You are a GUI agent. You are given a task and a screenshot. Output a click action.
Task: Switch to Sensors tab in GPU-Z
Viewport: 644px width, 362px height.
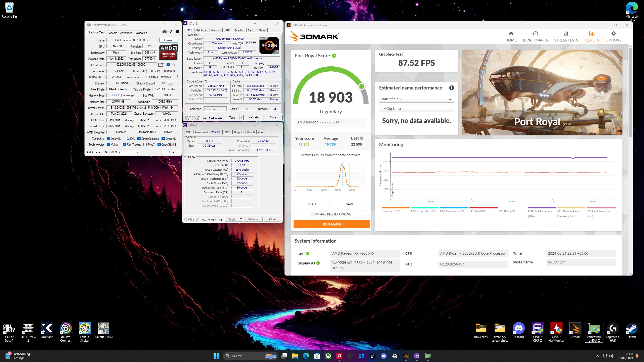(112, 33)
